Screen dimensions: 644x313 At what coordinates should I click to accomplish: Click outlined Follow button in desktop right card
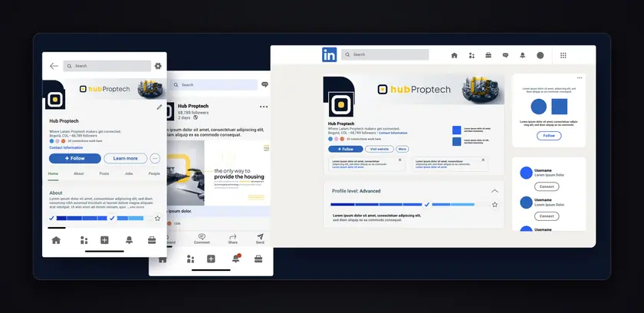[x=549, y=136]
